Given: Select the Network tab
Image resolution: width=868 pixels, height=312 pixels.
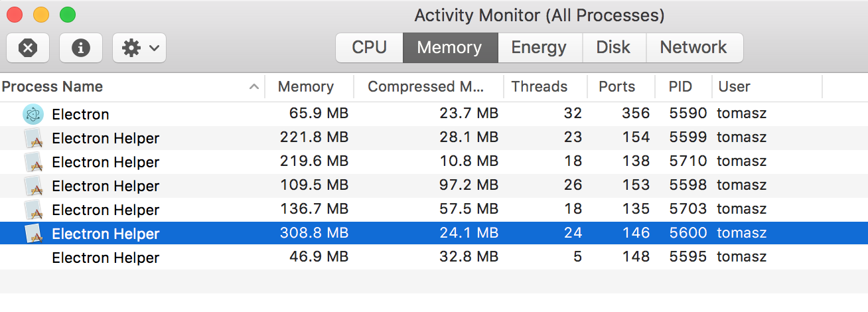Looking at the screenshot, I should (693, 48).
